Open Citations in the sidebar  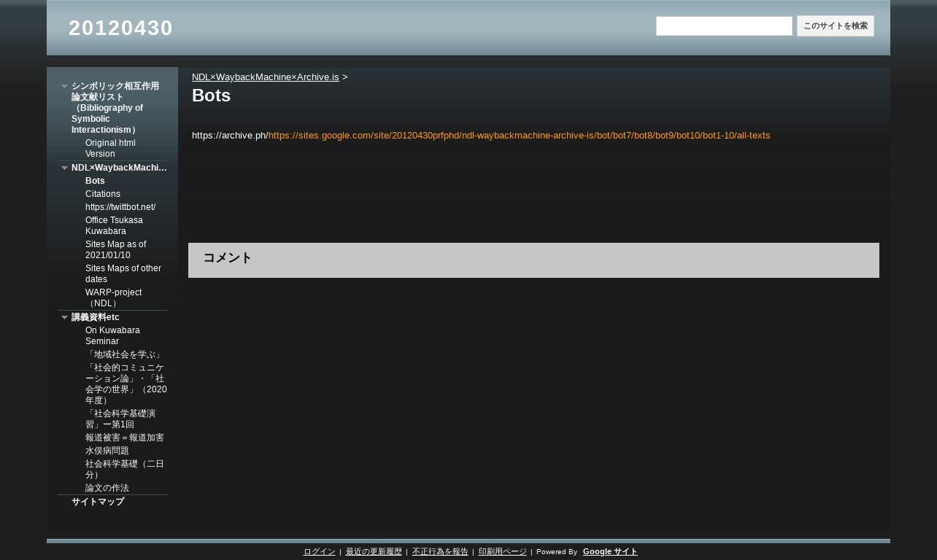(x=103, y=194)
